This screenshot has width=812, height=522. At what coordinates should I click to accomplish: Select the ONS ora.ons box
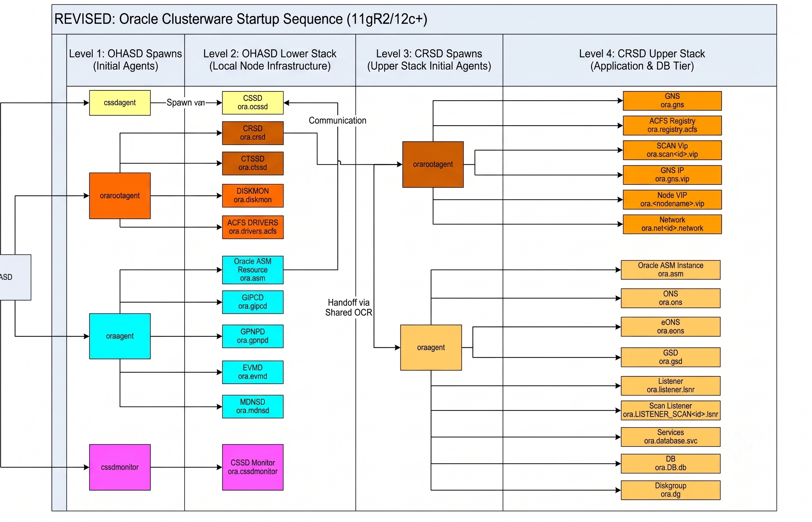coord(670,298)
